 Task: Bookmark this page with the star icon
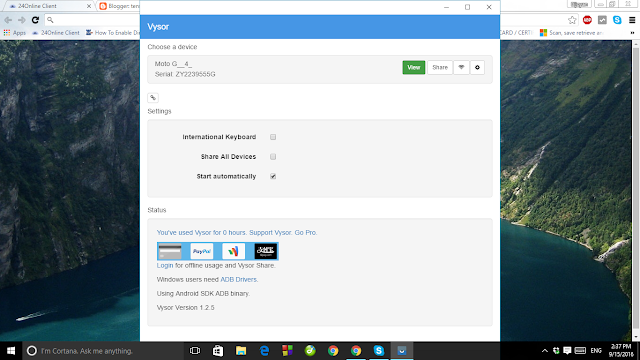coord(572,20)
